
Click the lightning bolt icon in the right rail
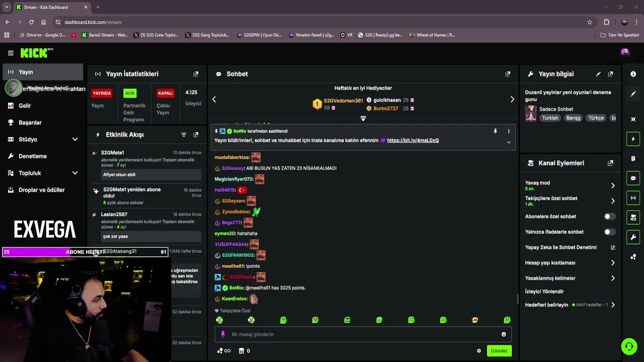point(633,139)
